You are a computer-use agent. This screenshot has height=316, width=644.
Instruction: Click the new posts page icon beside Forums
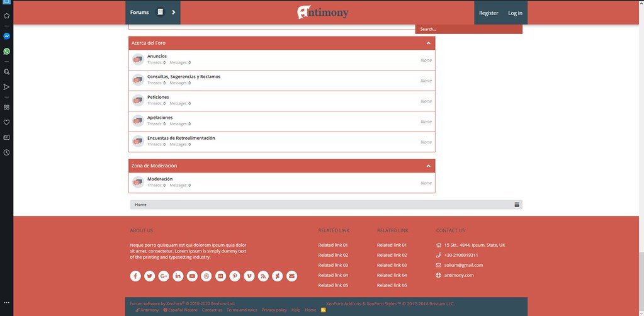click(160, 12)
